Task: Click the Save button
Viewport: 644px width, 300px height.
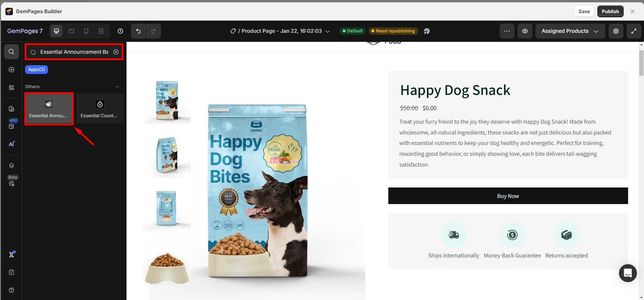Action: point(584,11)
